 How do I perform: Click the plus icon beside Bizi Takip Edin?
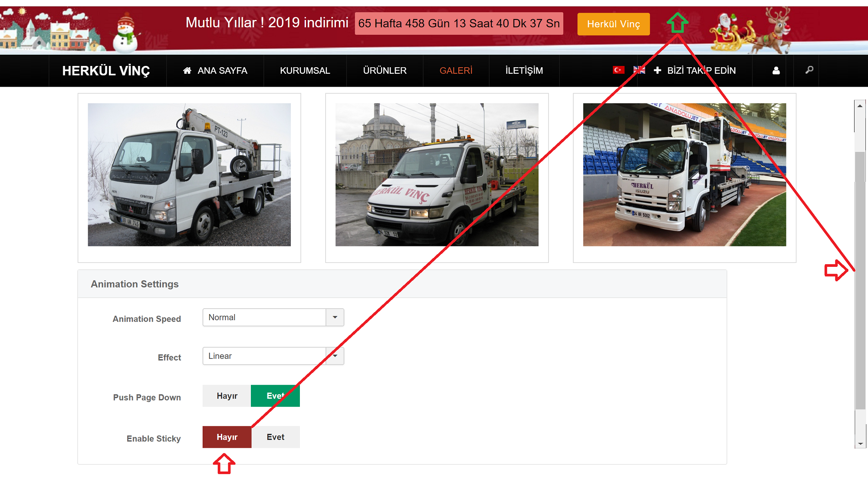pyautogui.click(x=658, y=70)
